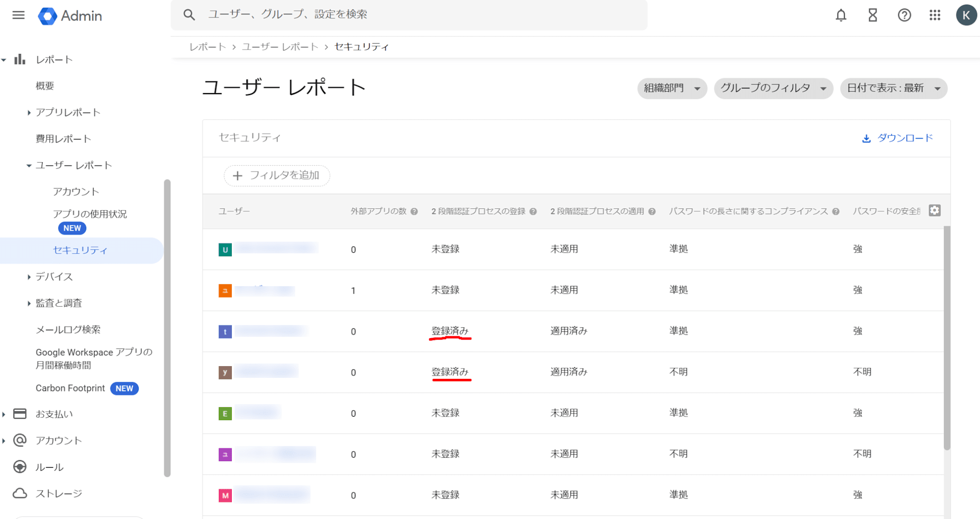Open the main hamburger menu
The height and width of the screenshot is (519, 980).
pyautogui.click(x=19, y=15)
